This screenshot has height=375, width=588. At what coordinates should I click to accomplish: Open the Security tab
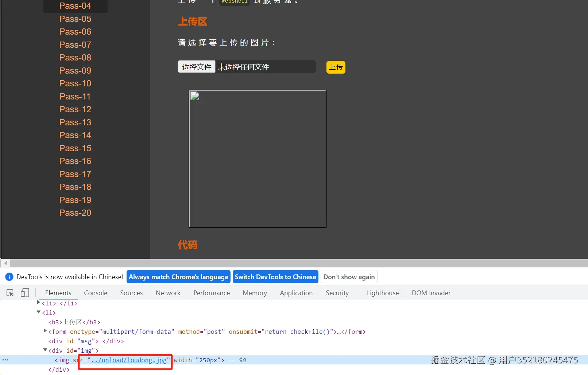[x=337, y=293]
